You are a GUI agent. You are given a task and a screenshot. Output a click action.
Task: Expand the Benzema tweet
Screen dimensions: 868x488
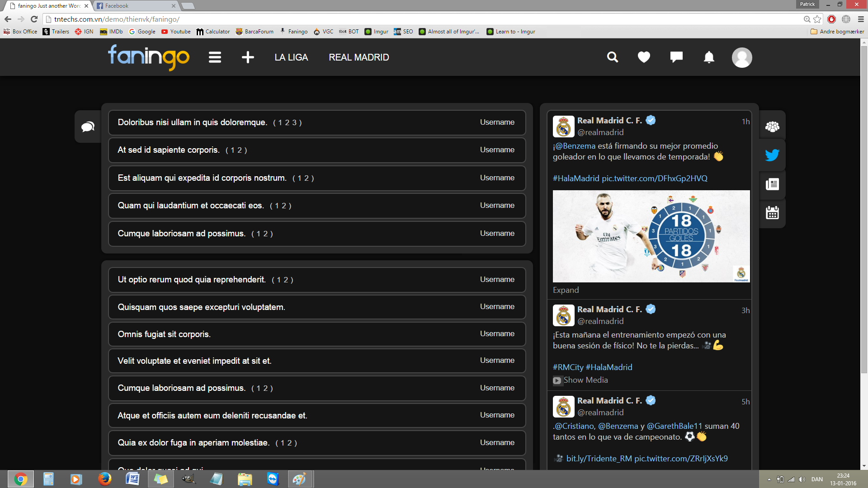pos(566,290)
